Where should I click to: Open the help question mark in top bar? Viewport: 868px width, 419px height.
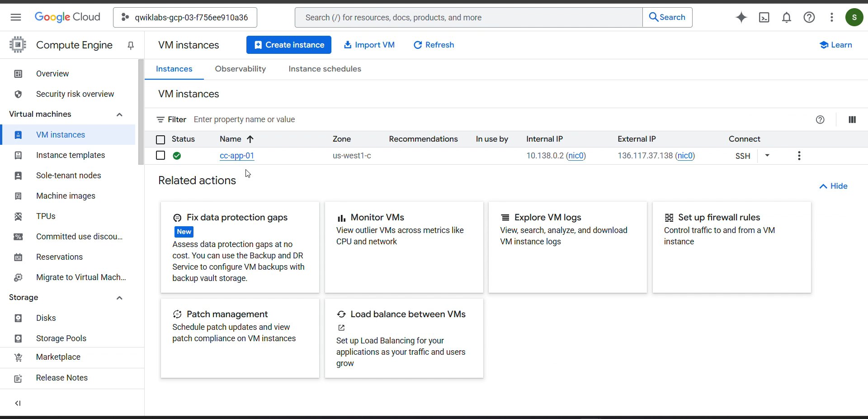[809, 17]
